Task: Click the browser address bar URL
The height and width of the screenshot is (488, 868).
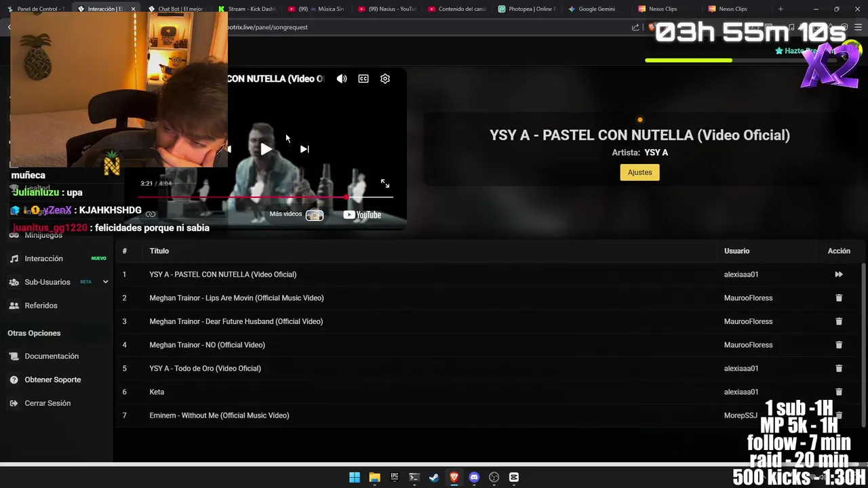Action: pyautogui.click(x=268, y=27)
